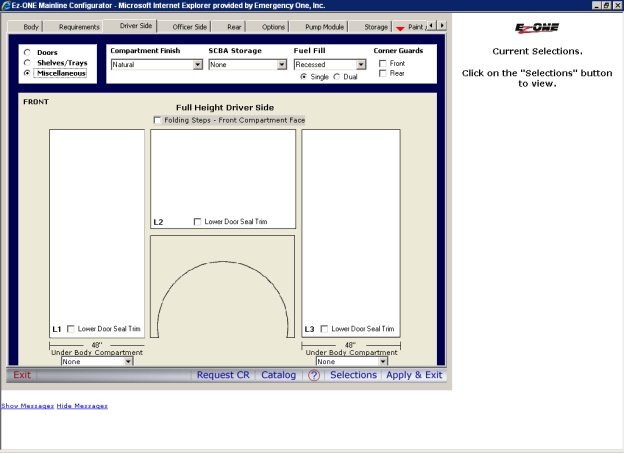Toggle L3 Lower Door Seal Trim
Viewport: 624px width, 453px height.
(324, 328)
